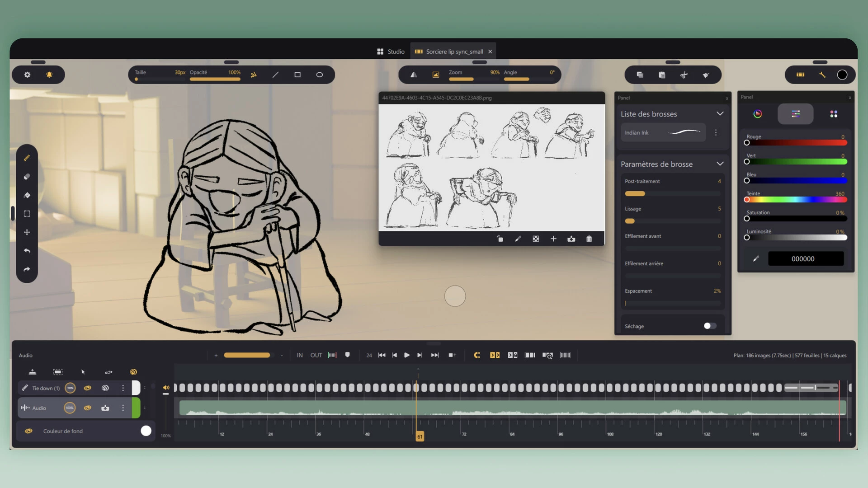Image resolution: width=868 pixels, height=488 pixels.
Task: Click the copy icon in top toolbar
Action: pos(640,75)
